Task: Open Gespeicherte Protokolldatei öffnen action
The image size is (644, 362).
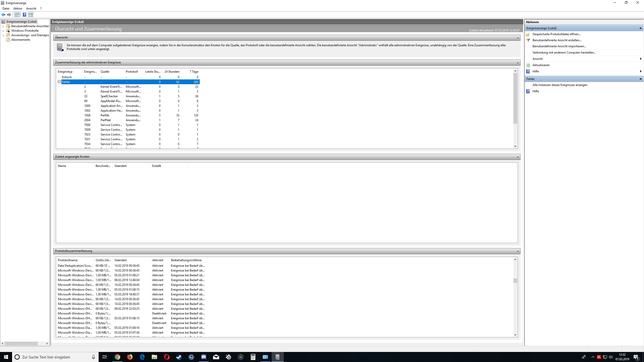Action: coord(556,34)
